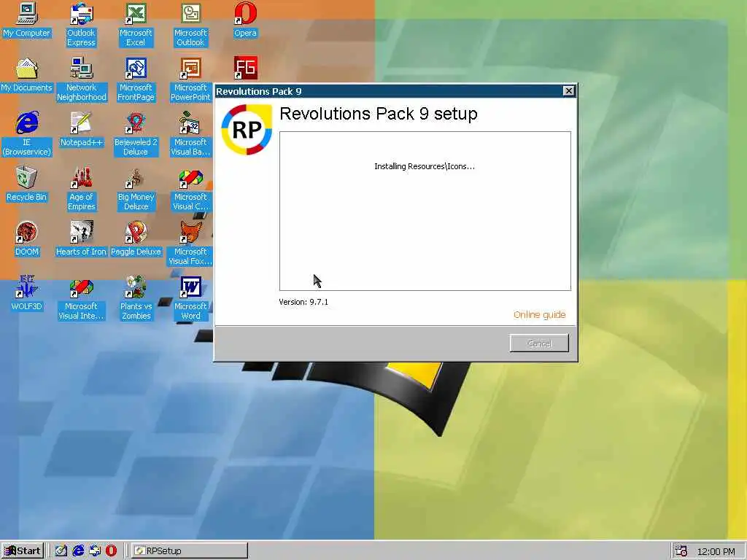Close the Revolutions Pack 9 window
The height and width of the screenshot is (560, 747).
pos(568,91)
